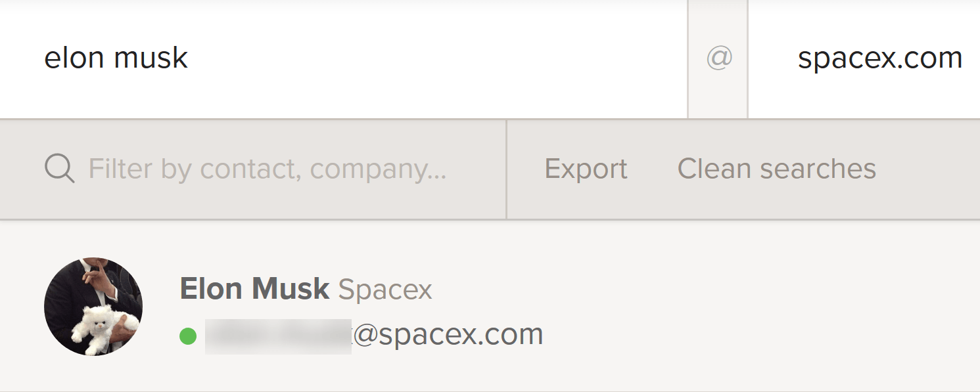This screenshot has height=392, width=980.
Task: Click the magnifier icon in the filter bar
Action: coord(59,169)
